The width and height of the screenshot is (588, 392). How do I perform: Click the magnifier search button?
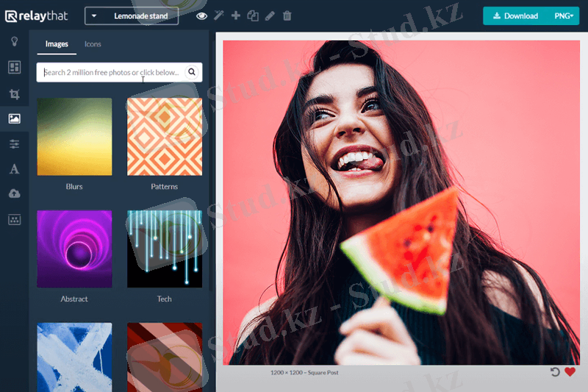192,72
